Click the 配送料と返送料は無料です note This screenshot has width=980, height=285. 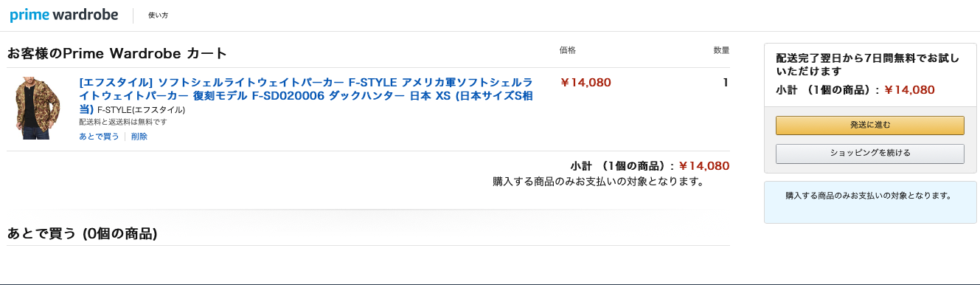(x=118, y=122)
